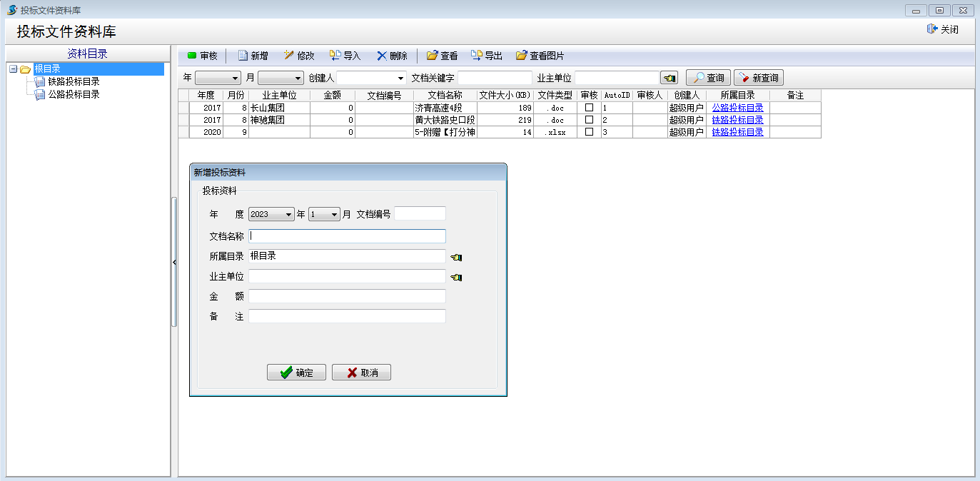Image resolution: width=980 pixels, height=481 pixels.
Task: Click the 新增 toolbar icon
Action: (x=243, y=56)
